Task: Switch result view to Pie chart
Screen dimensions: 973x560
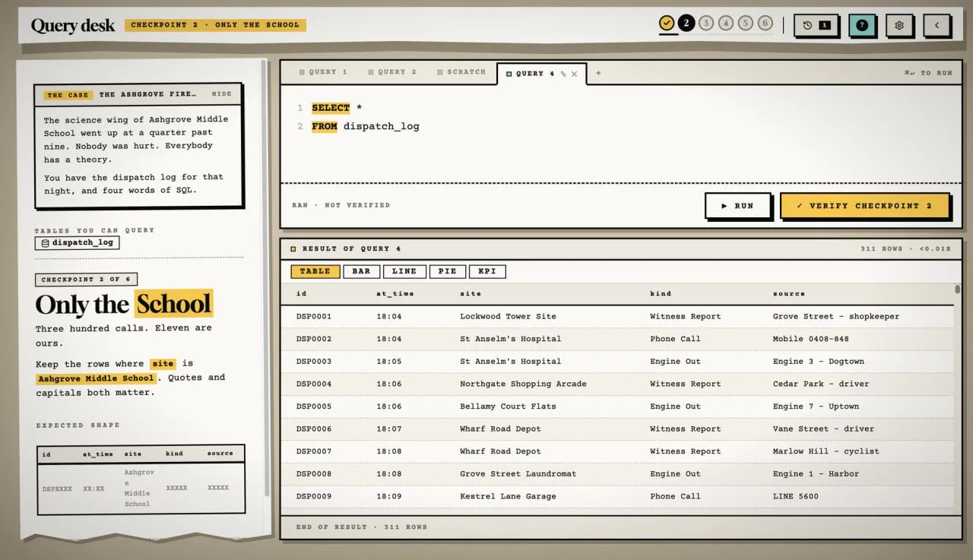Action: (x=448, y=271)
